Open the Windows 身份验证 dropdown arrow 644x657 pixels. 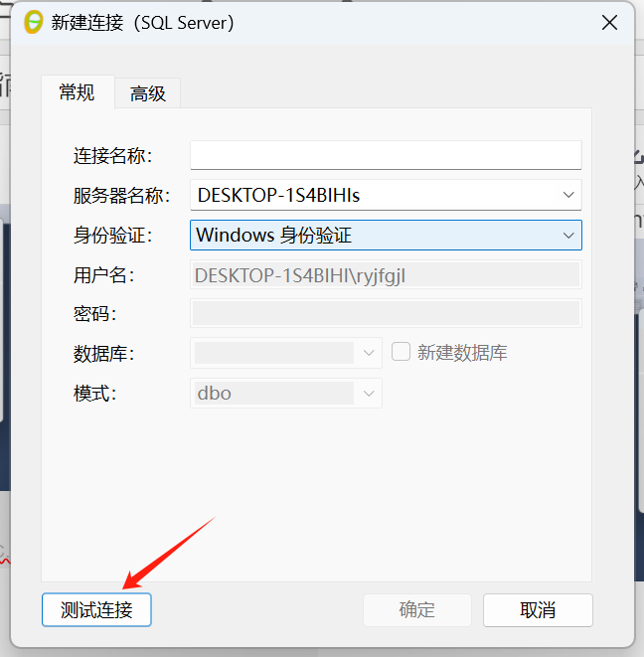click(568, 236)
